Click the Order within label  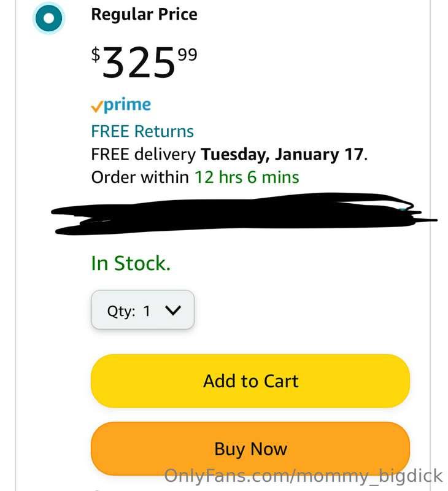(140, 177)
